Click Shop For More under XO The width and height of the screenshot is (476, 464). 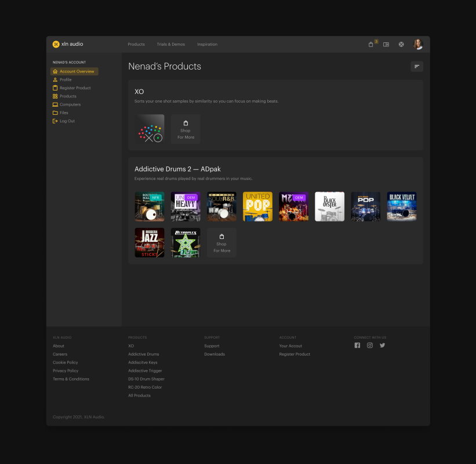pyautogui.click(x=186, y=129)
